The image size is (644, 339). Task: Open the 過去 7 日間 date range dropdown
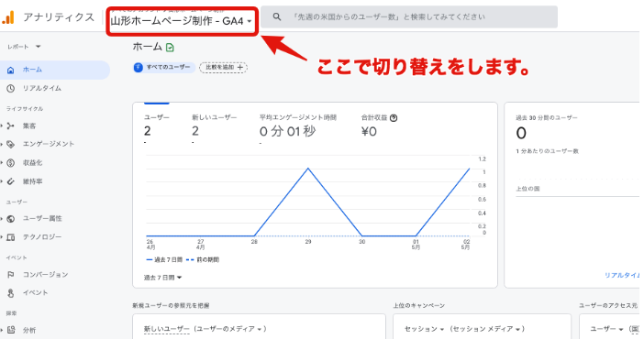pyautogui.click(x=162, y=278)
